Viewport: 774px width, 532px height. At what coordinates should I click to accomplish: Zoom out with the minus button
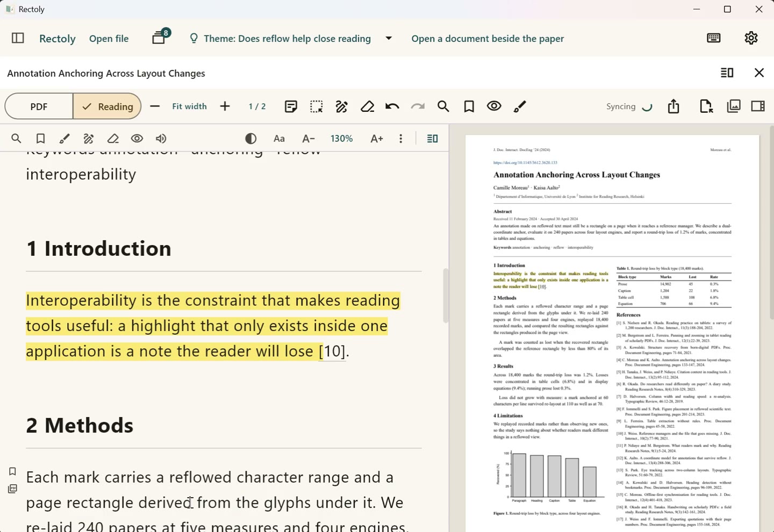(155, 106)
